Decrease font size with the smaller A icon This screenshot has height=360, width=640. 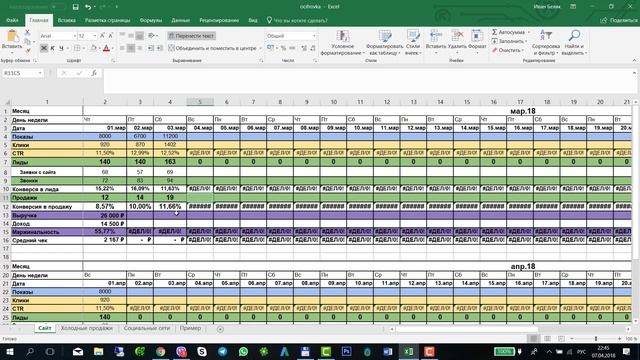[x=110, y=36]
